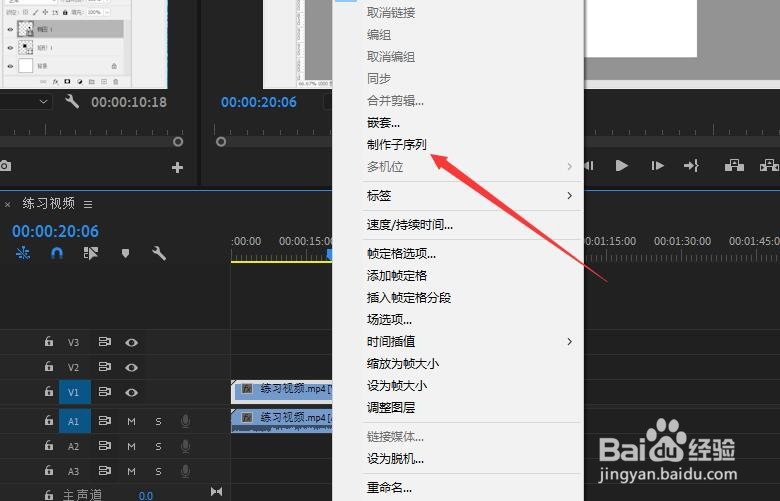Viewport: 780px width, 501px height.
Task: Toggle sync lock on track A2
Action: click(x=104, y=446)
